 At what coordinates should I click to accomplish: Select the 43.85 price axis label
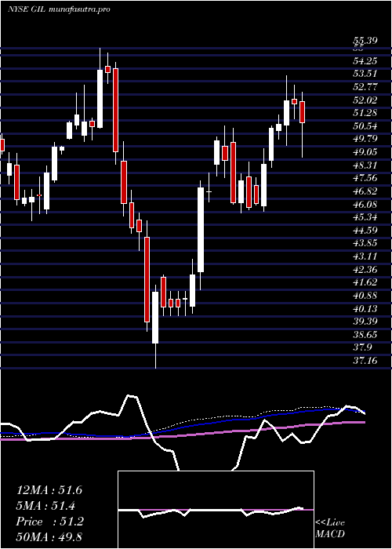point(365,243)
